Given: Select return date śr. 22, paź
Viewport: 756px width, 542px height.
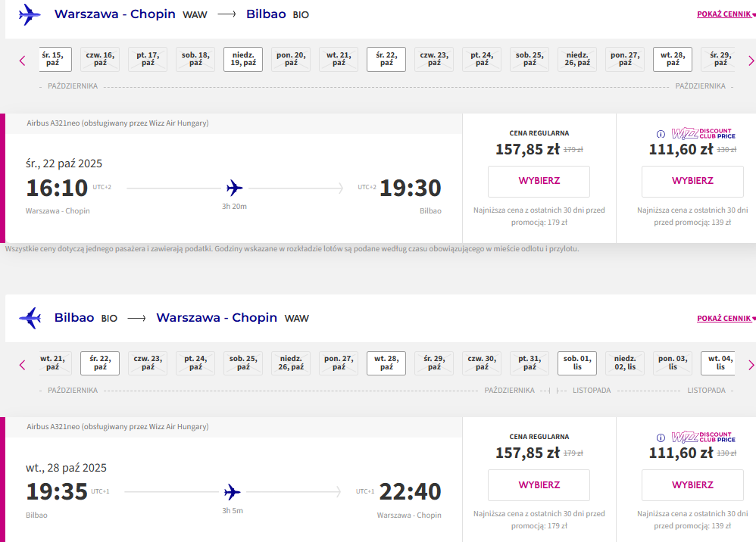Looking at the screenshot, I should 100,363.
